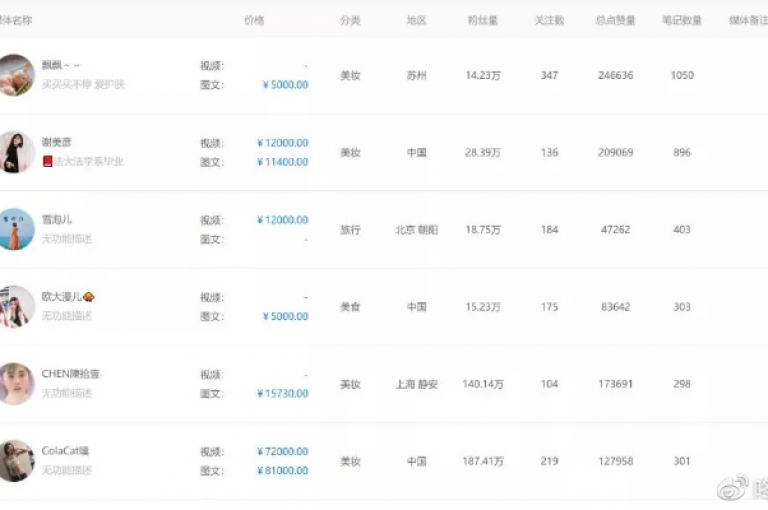768x510 pixels.
Task: Click the ¥5000.00 price in 飘飘~~'s row
Action: (286, 85)
